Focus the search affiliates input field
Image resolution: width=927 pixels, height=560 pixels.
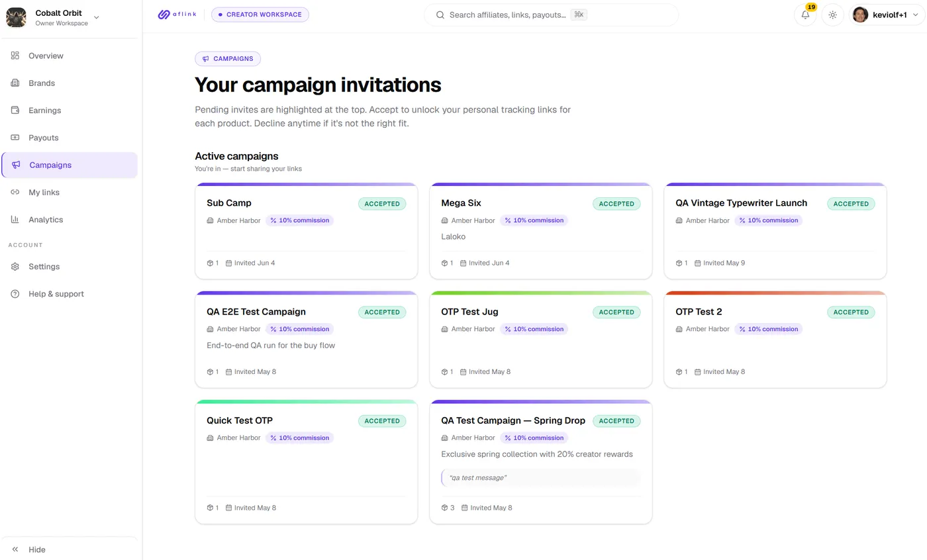tap(551, 15)
